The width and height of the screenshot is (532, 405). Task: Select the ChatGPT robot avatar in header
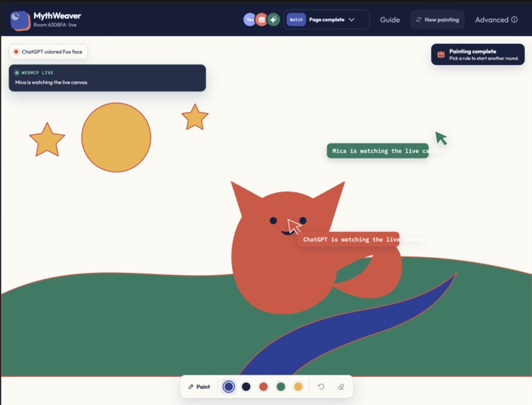(262, 20)
